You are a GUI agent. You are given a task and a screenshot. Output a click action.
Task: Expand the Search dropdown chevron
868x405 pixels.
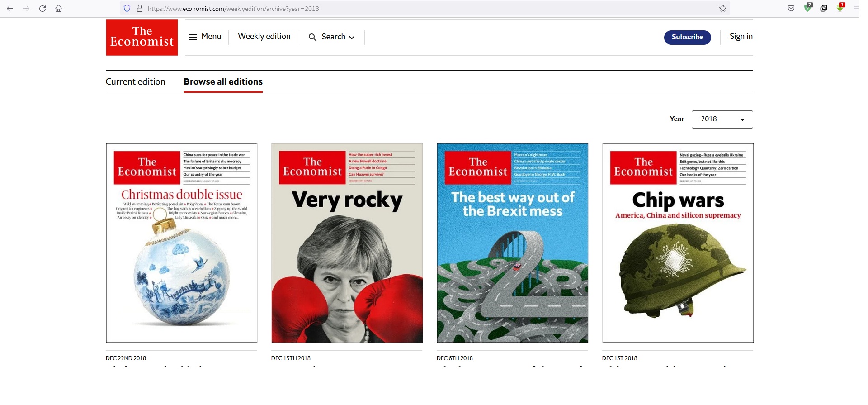coord(352,38)
